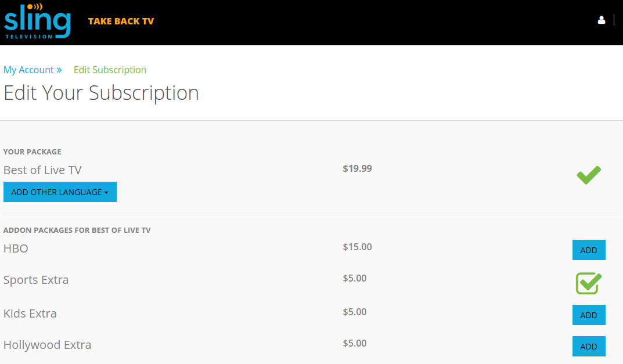Click the chevron icon after My Account breadcrumb
Screen dimensions: 623x364
[x=58, y=69]
